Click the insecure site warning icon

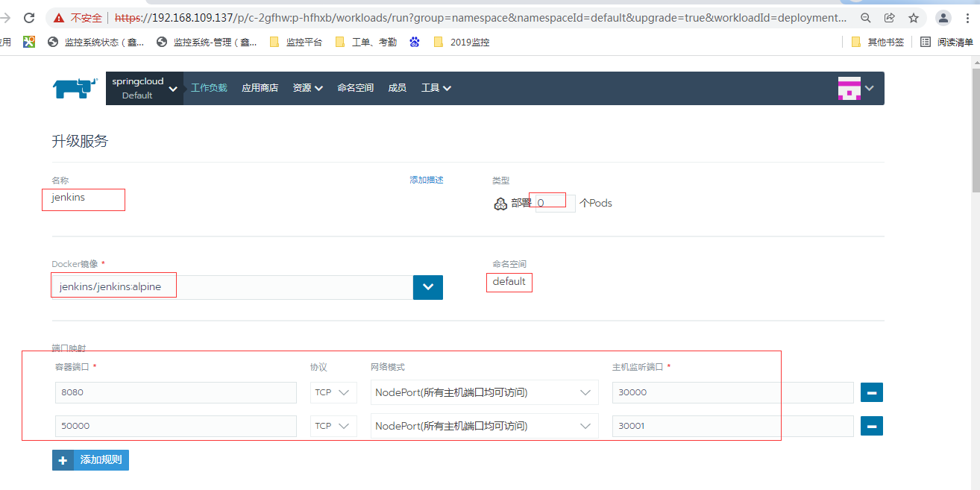[59, 18]
